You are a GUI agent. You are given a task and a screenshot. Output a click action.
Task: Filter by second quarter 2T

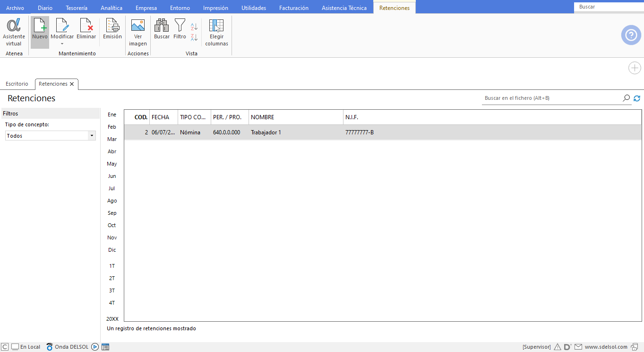[x=112, y=278]
